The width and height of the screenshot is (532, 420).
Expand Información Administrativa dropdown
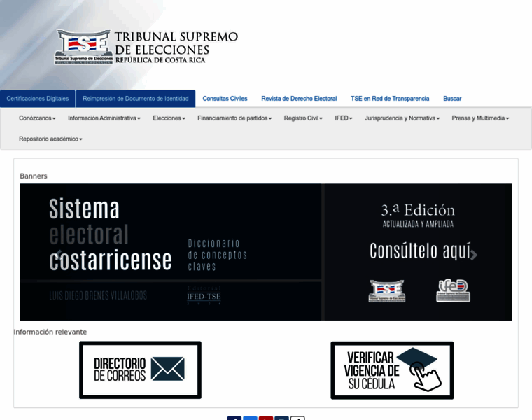click(104, 118)
